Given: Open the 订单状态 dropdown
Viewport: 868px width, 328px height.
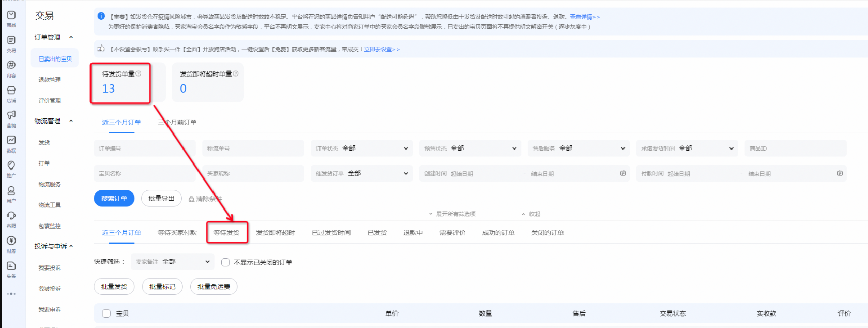Looking at the screenshot, I should click(x=361, y=148).
